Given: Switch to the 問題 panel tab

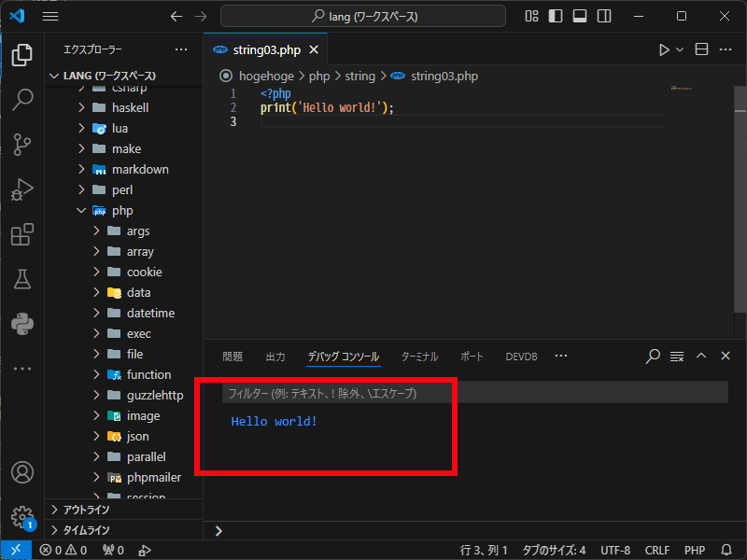Looking at the screenshot, I should 233,357.
